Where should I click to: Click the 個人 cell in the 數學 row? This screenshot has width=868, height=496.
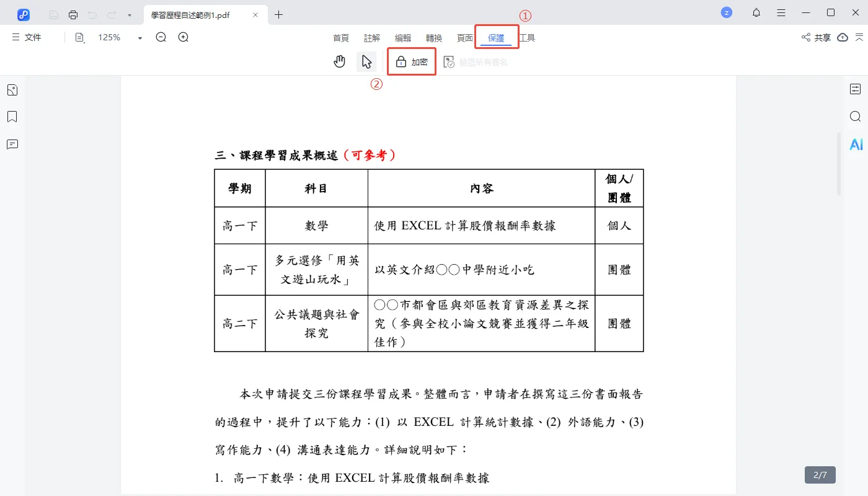[x=619, y=226]
